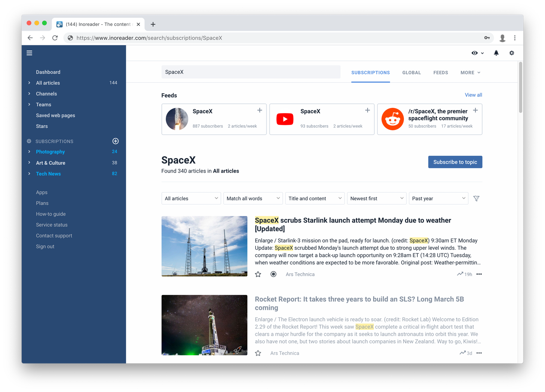Open the browser profile icon
This screenshot has height=392, width=545.
coord(502,38)
